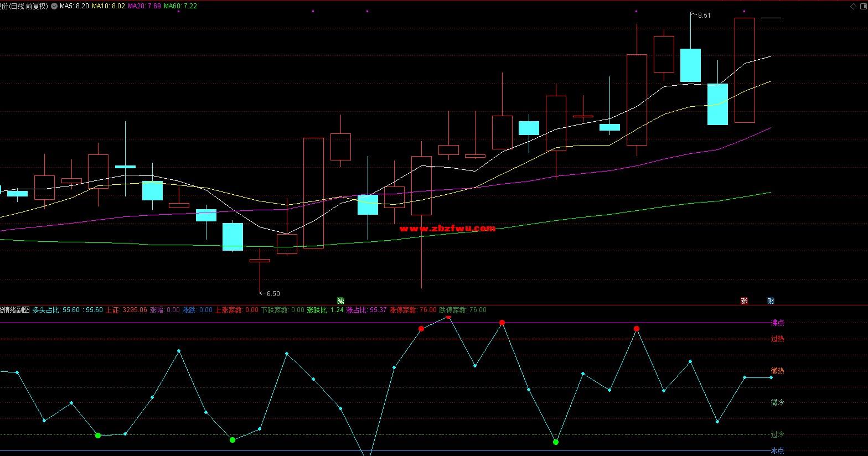Click the 涨停家数: 76.00 value
868x456 pixels.
click(x=413, y=310)
